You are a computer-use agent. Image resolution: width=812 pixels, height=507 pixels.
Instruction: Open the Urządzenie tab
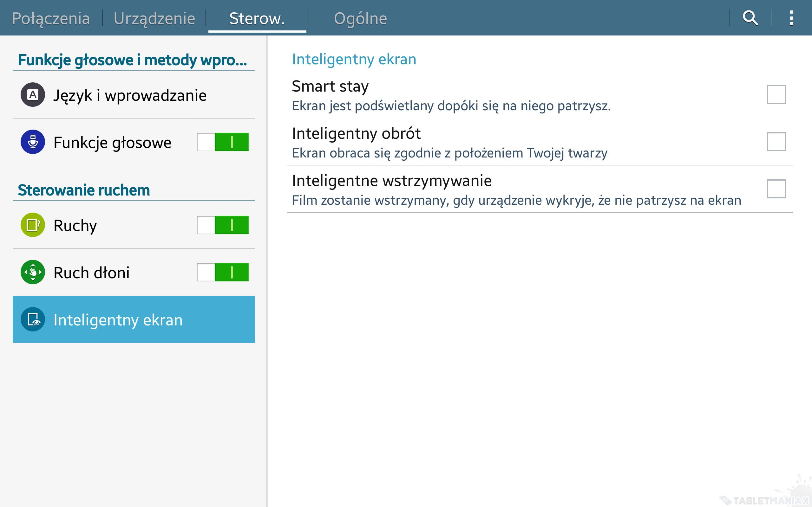154,18
